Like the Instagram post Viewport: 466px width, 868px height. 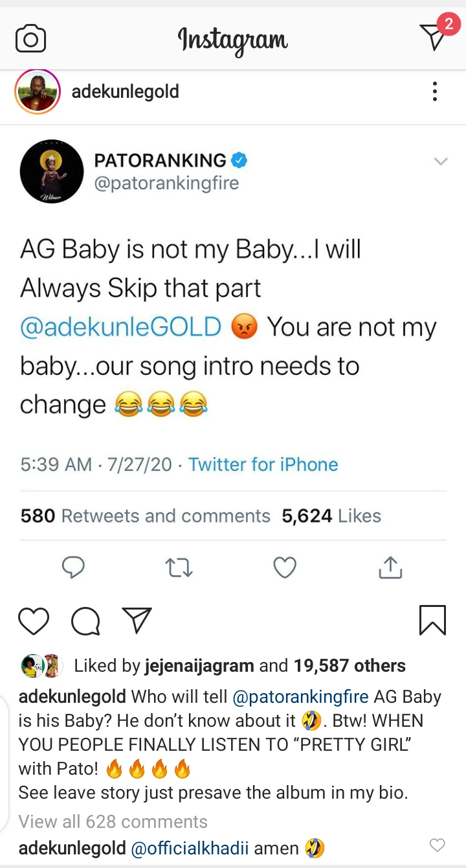coord(34,621)
